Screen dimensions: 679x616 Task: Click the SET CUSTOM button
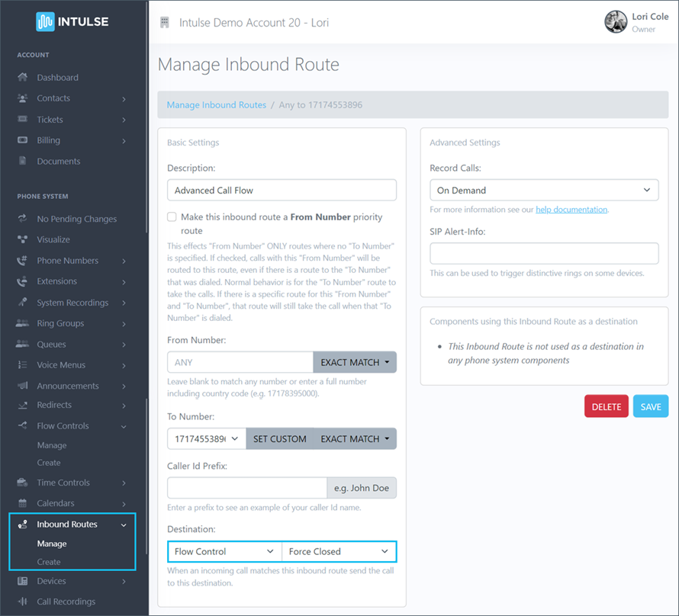click(x=280, y=438)
